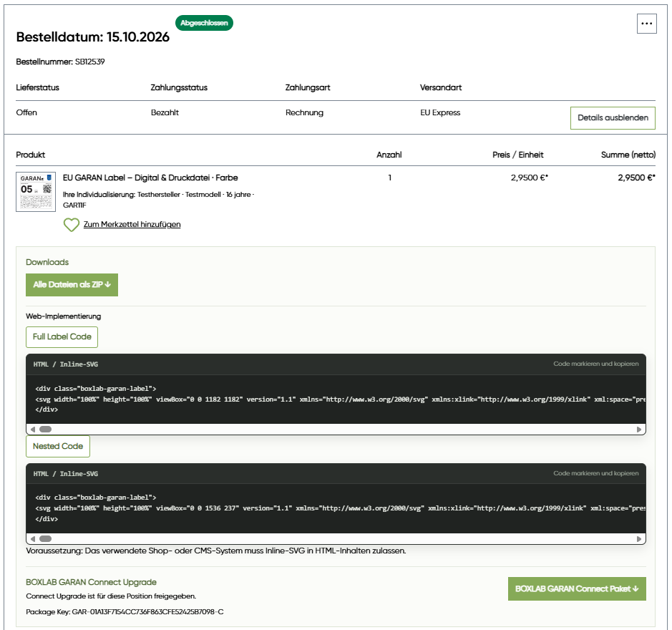Viewport: 672px width, 630px height.
Task: Click the heart wishlist icon
Action: [x=71, y=225]
